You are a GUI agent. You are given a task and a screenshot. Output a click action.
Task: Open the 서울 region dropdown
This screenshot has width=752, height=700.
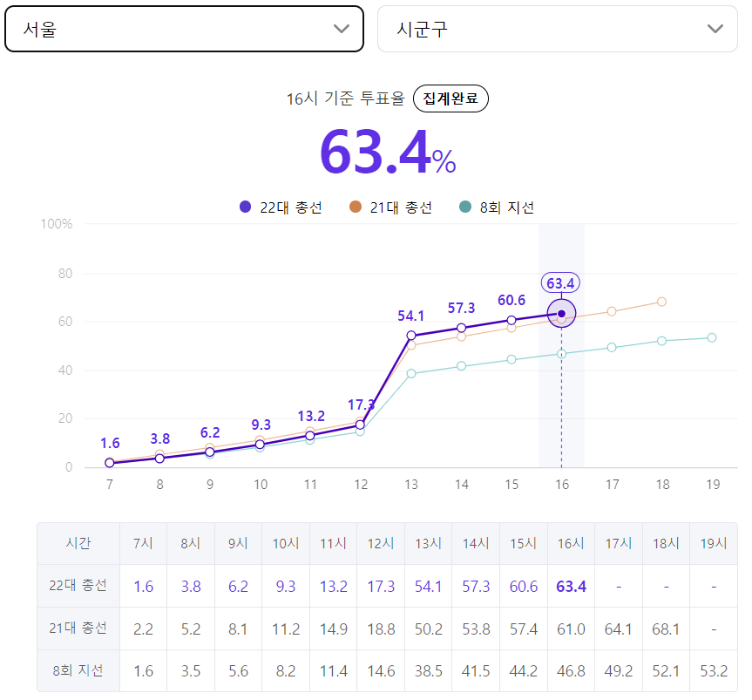(x=184, y=29)
